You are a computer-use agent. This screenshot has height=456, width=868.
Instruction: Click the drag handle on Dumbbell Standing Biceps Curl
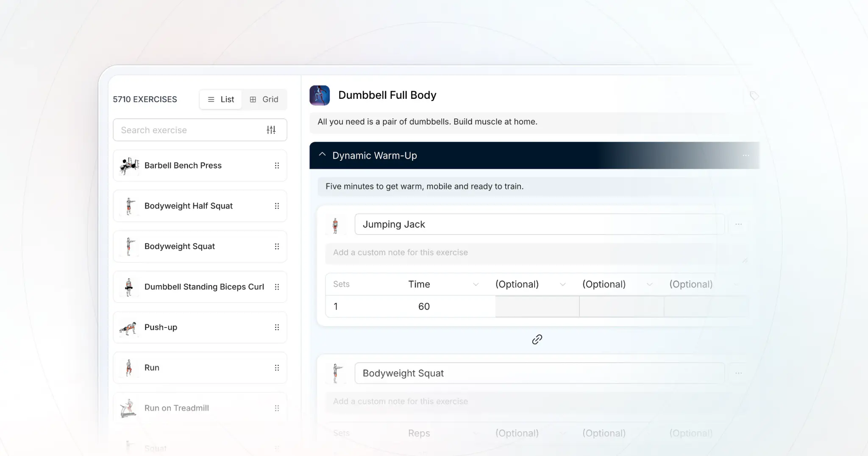click(277, 287)
